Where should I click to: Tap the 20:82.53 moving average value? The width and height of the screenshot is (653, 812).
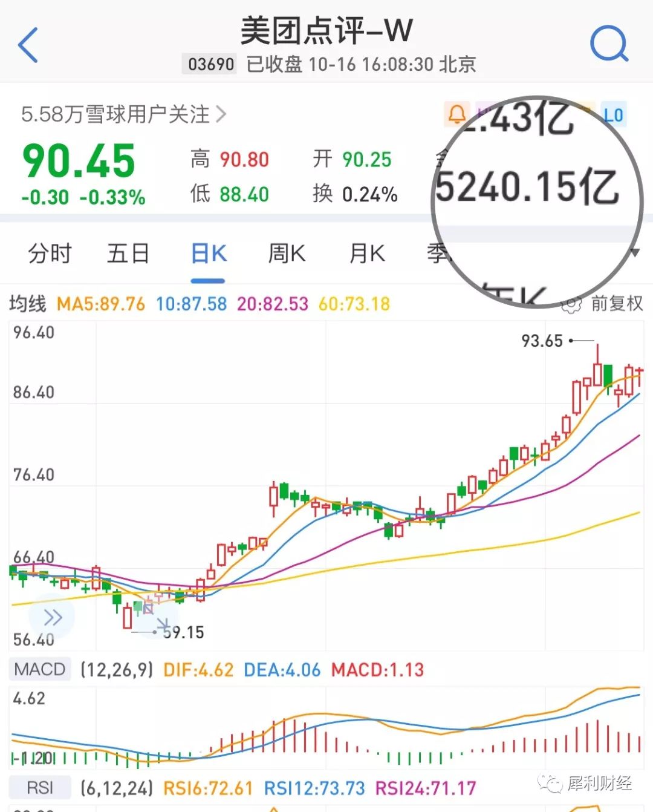click(x=273, y=304)
